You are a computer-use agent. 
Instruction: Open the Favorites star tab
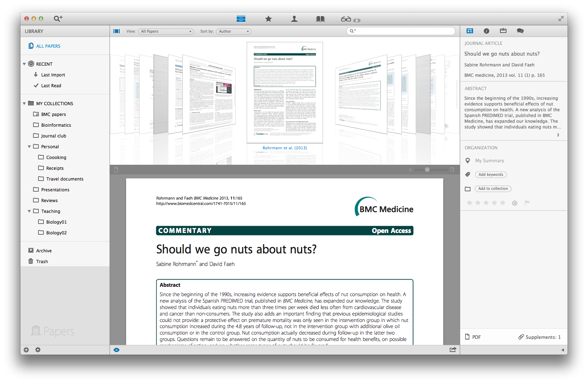[x=268, y=19]
